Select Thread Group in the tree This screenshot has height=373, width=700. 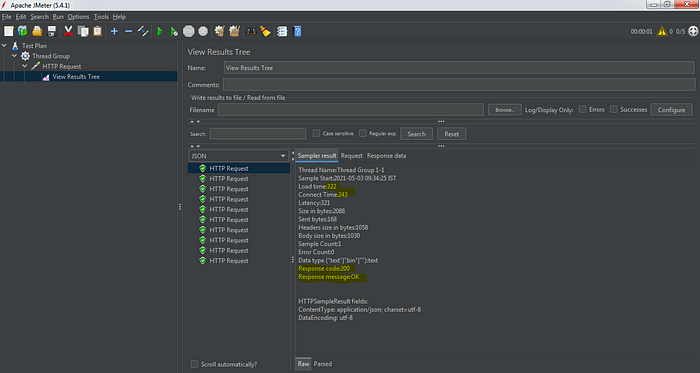click(x=50, y=56)
